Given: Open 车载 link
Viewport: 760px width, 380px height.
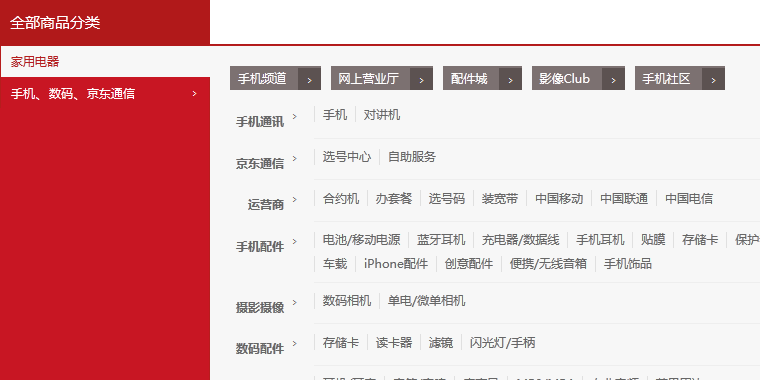Looking at the screenshot, I should click(x=335, y=264).
